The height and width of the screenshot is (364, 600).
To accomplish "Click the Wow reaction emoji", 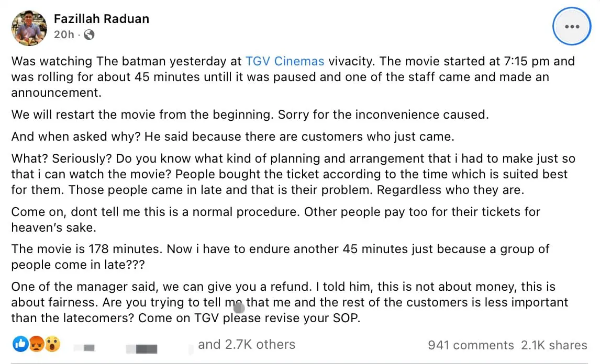I will coord(52,345).
